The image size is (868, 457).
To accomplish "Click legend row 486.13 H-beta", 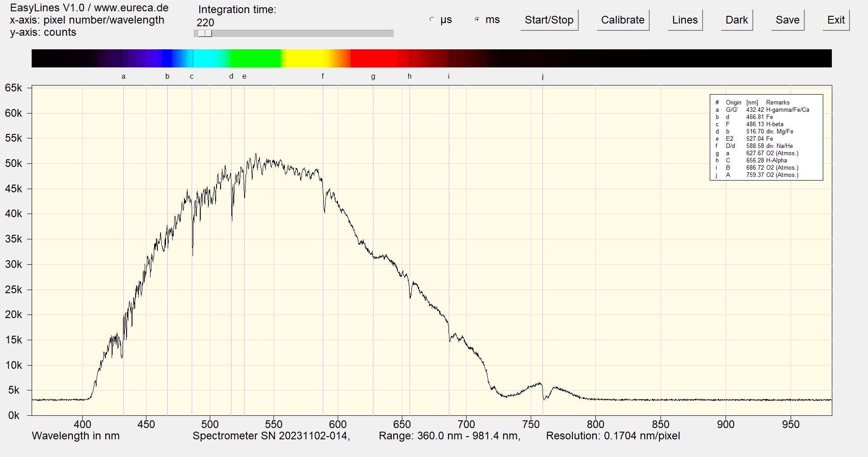I will (750, 124).
